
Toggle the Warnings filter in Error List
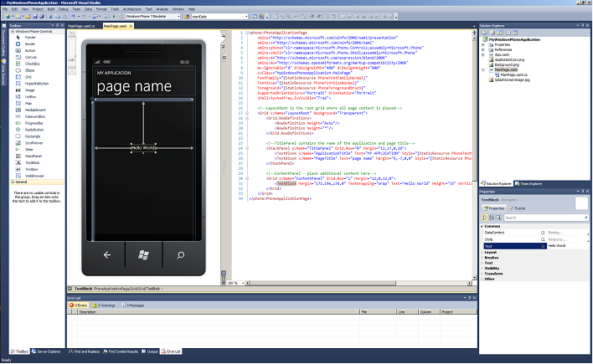point(104,305)
